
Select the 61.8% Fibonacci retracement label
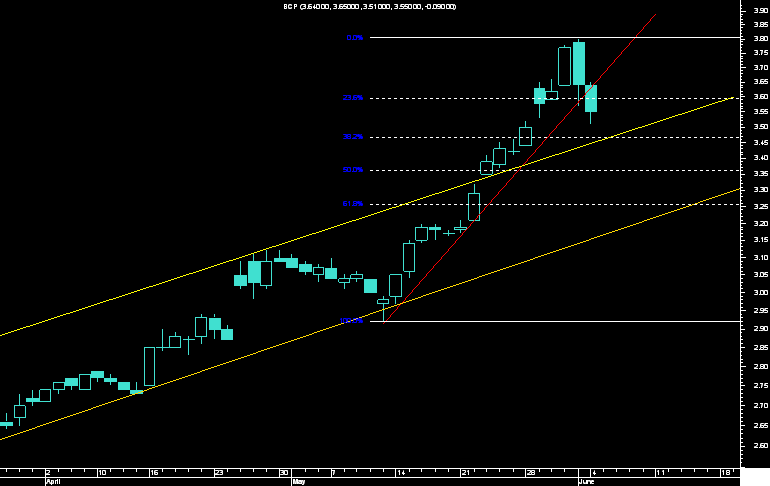click(x=353, y=203)
